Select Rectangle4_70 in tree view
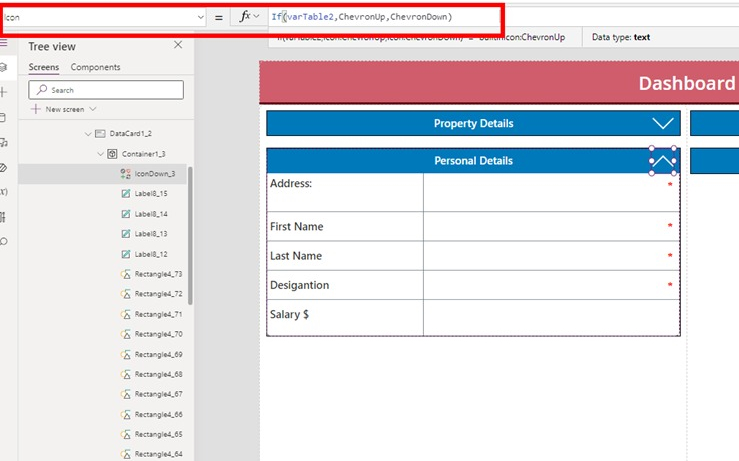 click(158, 334)
